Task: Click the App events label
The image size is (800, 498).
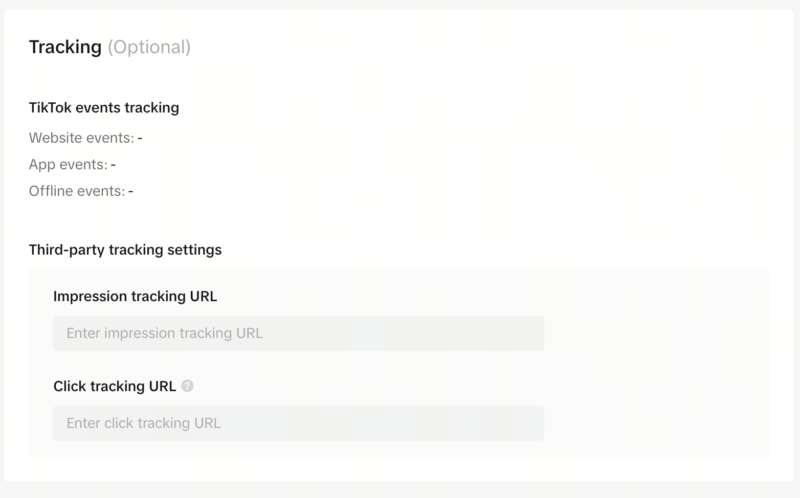Action: pos(69,164)
